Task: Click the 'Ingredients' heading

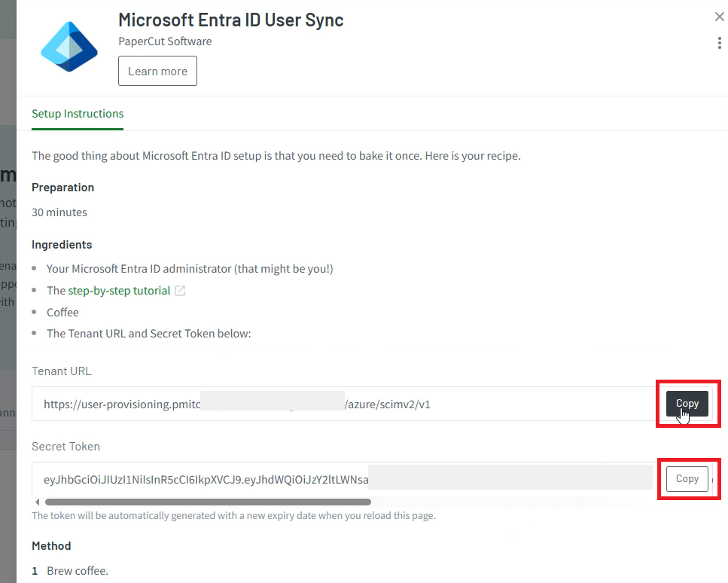Action: pyautogui.click(x=62, y=245)
